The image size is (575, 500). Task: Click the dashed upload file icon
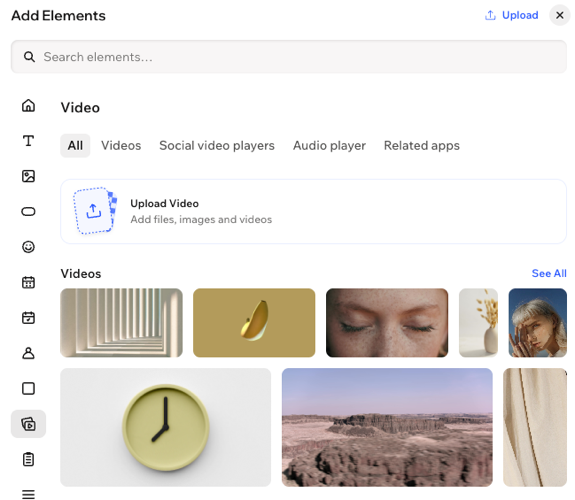click(x=95, y=211)
